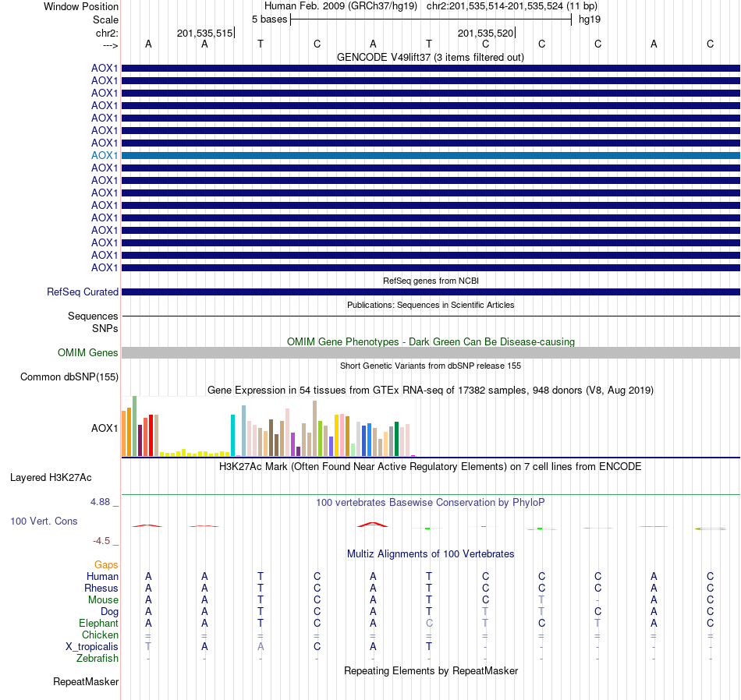Select the Elephant alignment row label
Viewport: 741px width, 700px height.
[x=98, y=623]
